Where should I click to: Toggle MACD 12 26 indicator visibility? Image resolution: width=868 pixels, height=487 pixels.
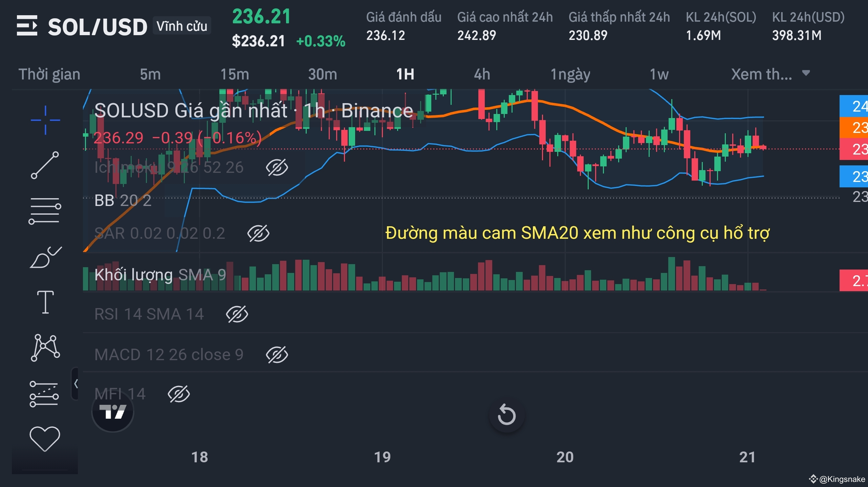click(x=277, y=355)
